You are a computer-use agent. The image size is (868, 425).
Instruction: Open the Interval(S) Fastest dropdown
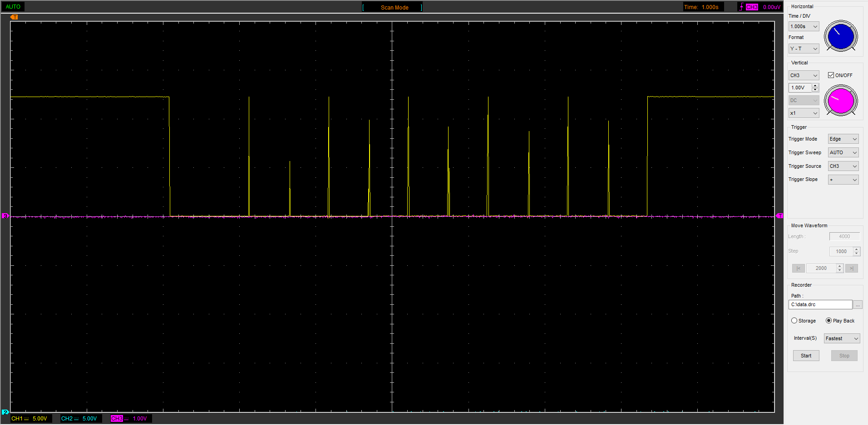click(842, 338)
